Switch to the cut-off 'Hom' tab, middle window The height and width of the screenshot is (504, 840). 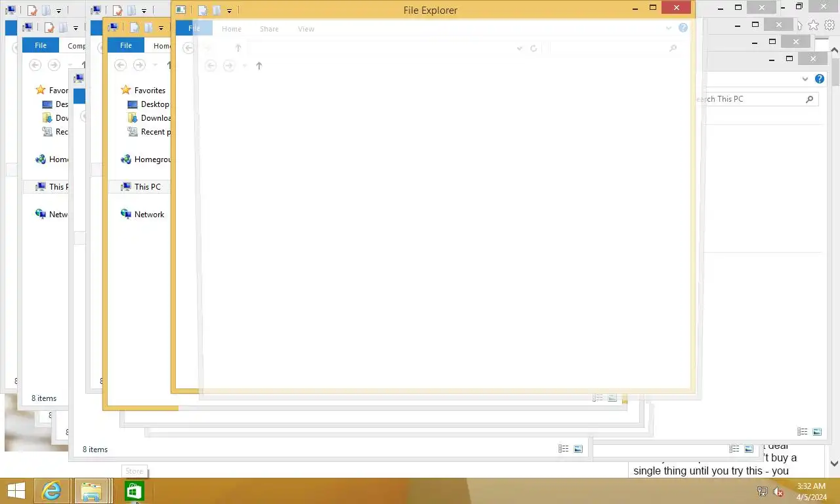click(161, 45)
